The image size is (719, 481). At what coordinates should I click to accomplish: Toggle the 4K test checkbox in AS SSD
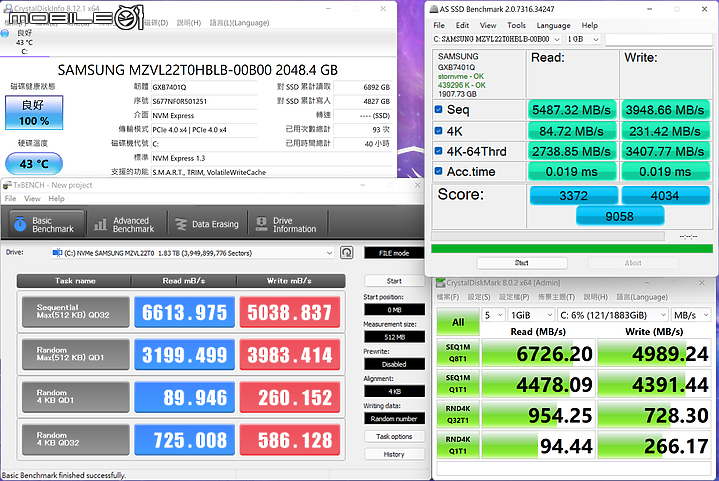pyautogui.click(x=438, y=131)
